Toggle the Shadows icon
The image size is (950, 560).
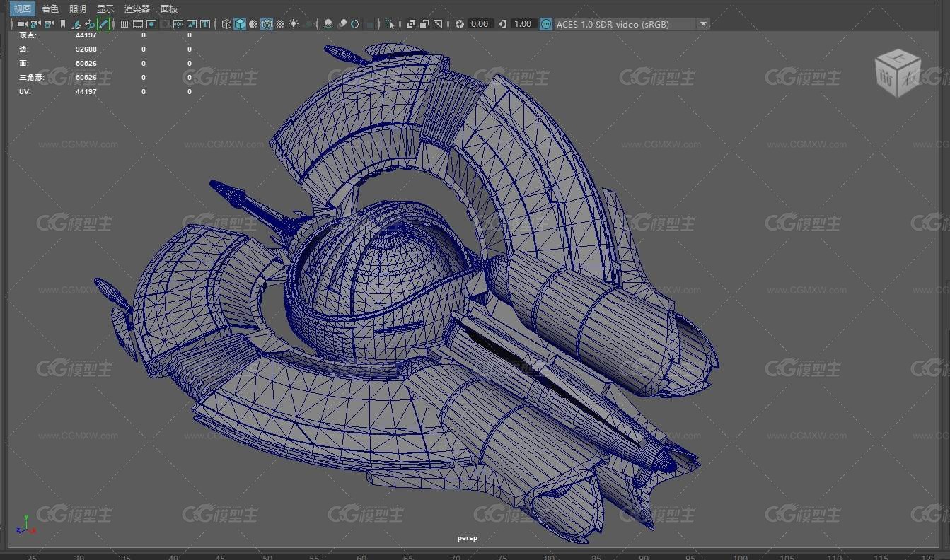309,24
